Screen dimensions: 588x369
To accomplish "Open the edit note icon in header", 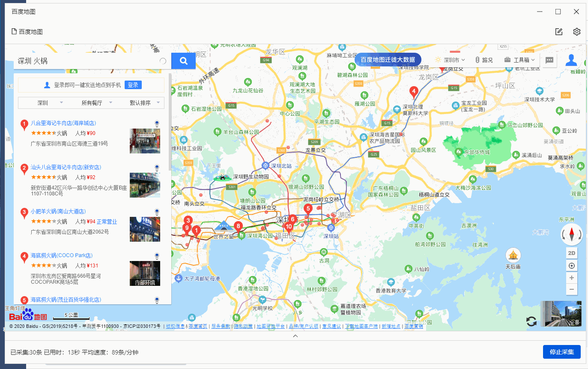I will pyautogui.click(x=558, y=32).
